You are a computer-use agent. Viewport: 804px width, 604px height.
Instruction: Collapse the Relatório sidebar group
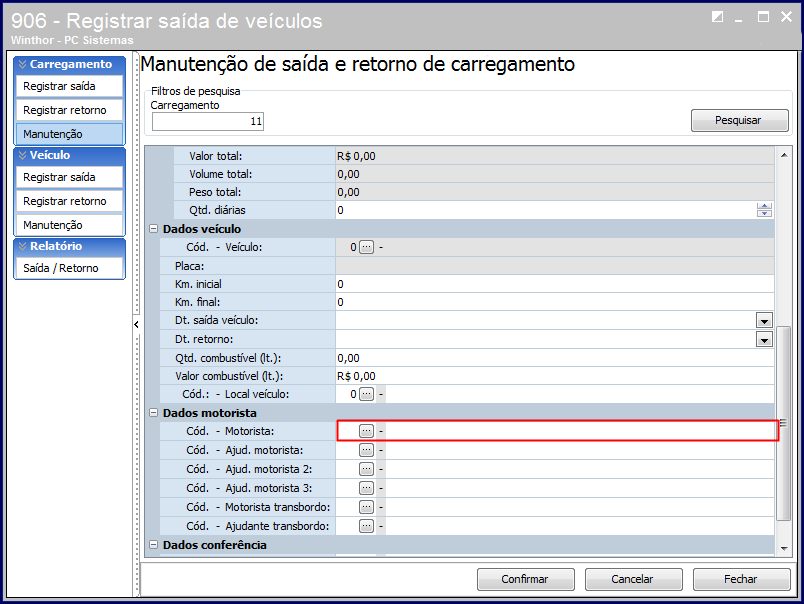tap(22, 246)
